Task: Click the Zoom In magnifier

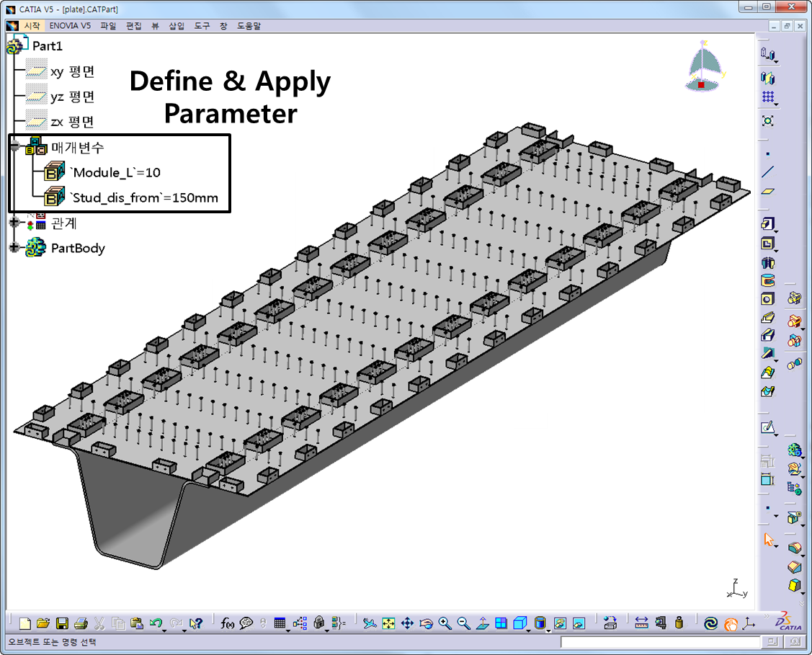Action: click(445, 623)
